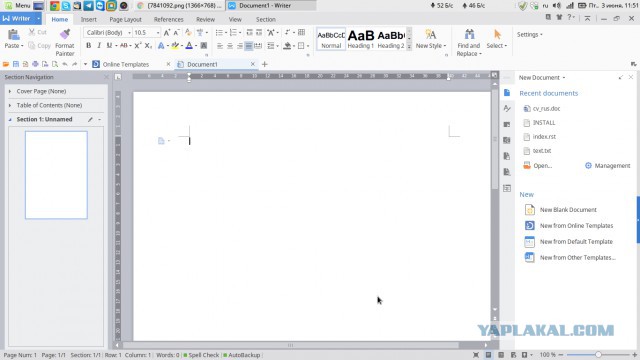
Task: Apply the Heading 1 style
Action: pyautogui.click(x=361, y=39)
